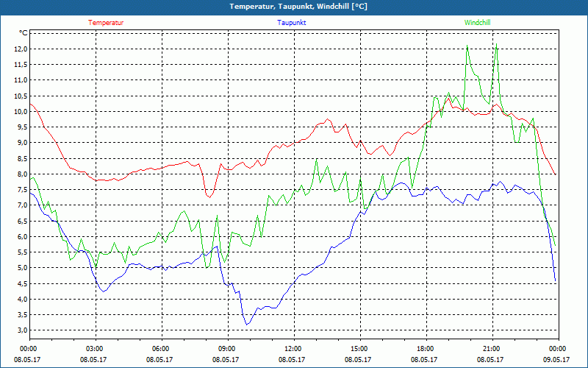Click the °C unit label on the axis
This screenshot has width=588, height=368.
[24, 33]
